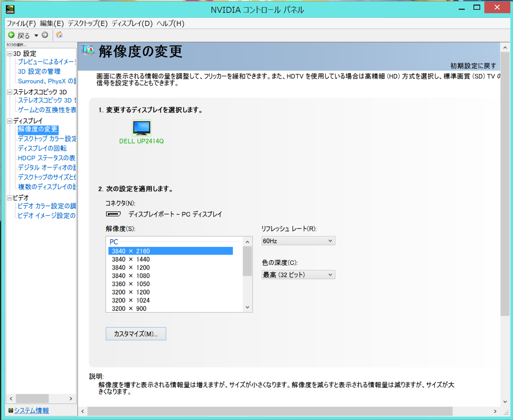Open the 色の深度 color depth dropdown
The width and height of the screenshot is (513, 420).
tap(298, 275)
